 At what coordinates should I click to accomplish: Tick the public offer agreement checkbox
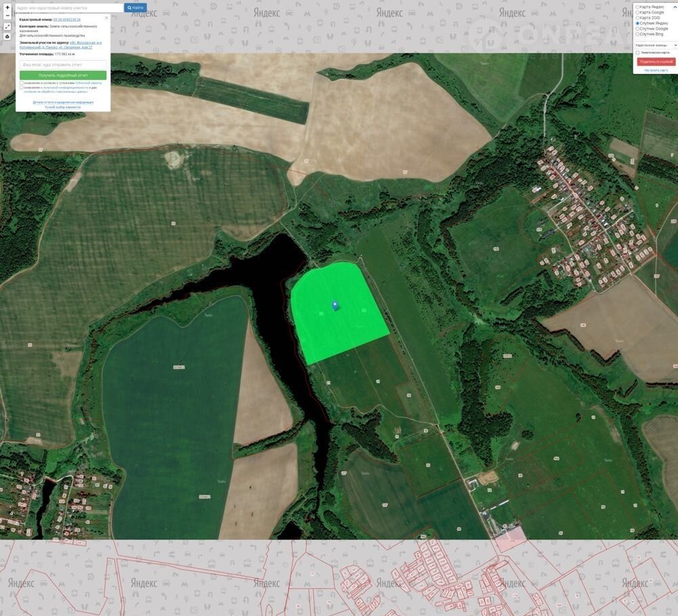coord(22,83)
